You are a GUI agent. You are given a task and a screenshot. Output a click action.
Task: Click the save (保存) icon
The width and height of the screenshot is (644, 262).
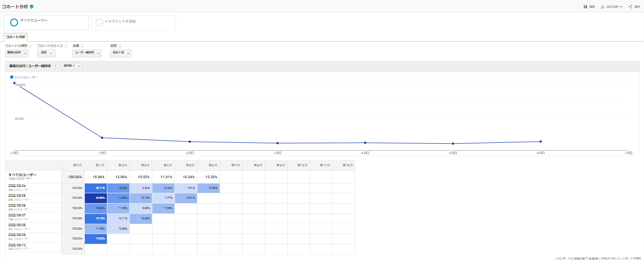click(x=585, y=7)
